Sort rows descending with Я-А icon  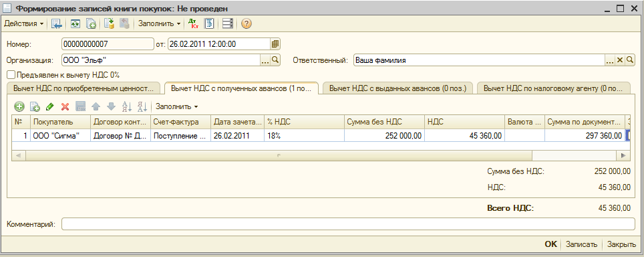point(142,107)
